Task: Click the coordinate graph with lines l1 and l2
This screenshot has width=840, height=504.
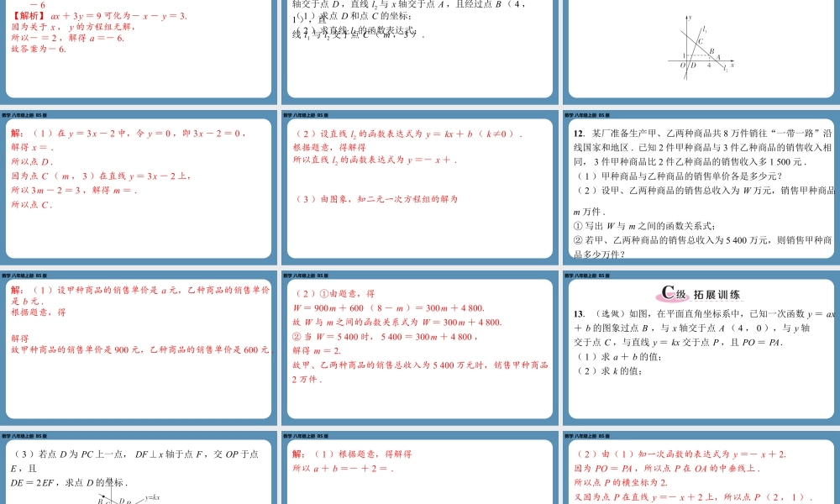Action: pos(702,49)
